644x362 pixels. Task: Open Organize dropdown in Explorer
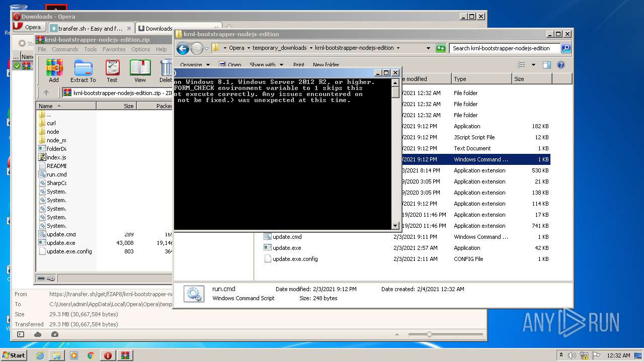[x=196, y=65]
